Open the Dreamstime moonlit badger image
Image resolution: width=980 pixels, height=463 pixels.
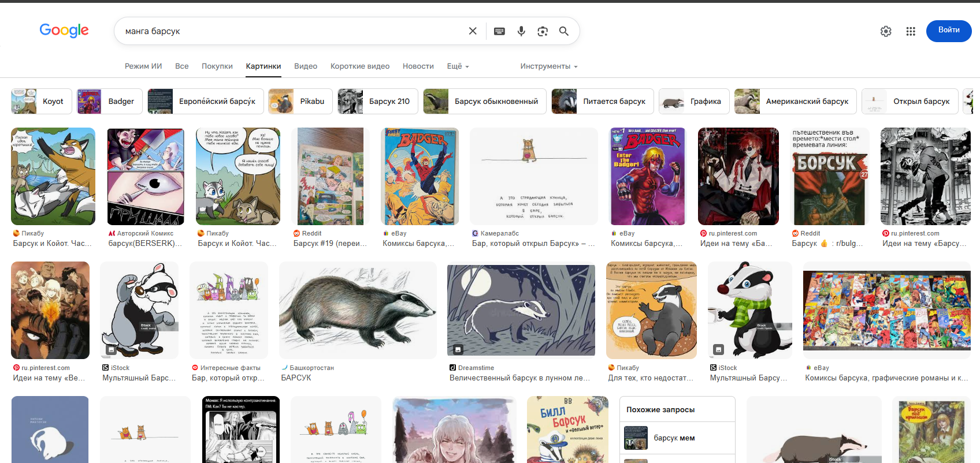[x=521, y=310]
